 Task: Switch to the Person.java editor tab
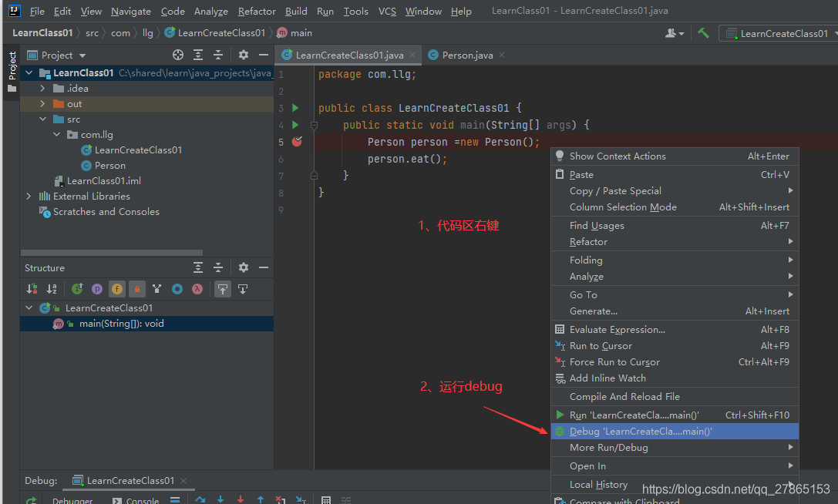pos(467,55)
